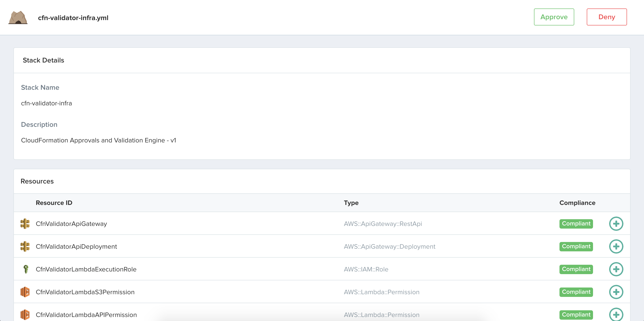The height and width of the screenshot is (321, 644).
Task: Click the cave logo icon in the header
Action: 18,17
